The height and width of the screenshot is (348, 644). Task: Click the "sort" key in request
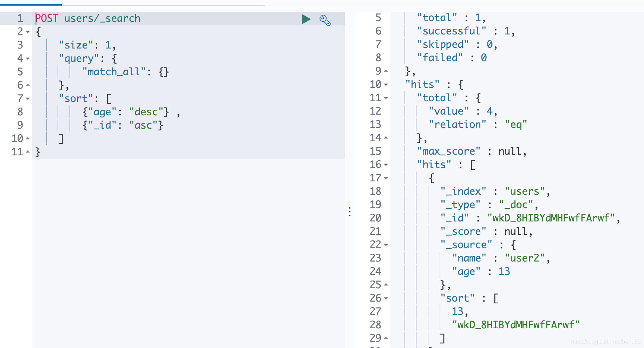[x=76, y=98]
